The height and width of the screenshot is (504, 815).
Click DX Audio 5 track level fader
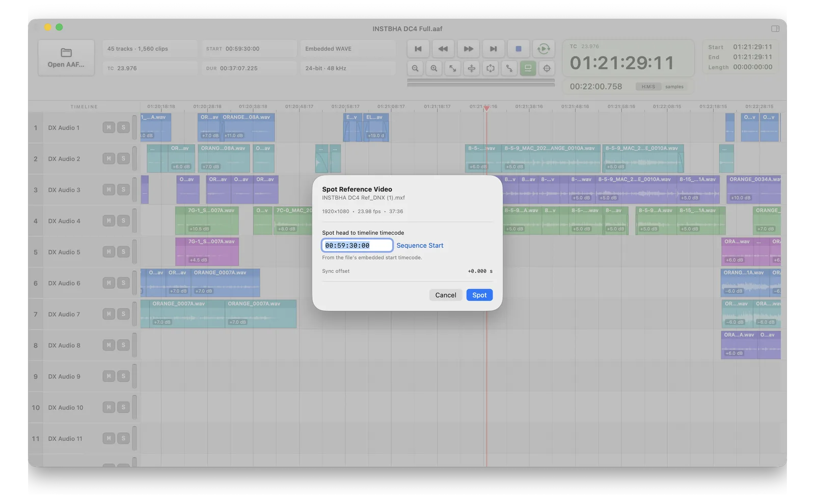[x=134, y=252]
